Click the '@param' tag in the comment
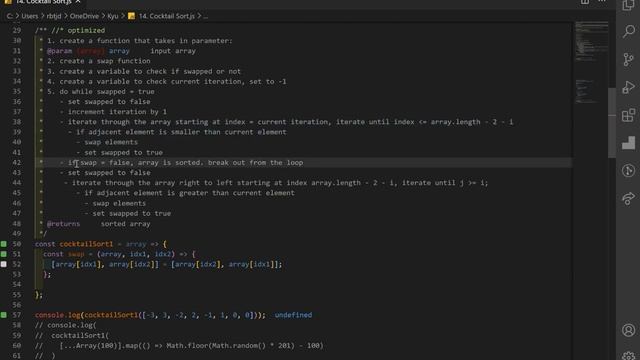Viewport: 640px width, 360px height. 60,51
